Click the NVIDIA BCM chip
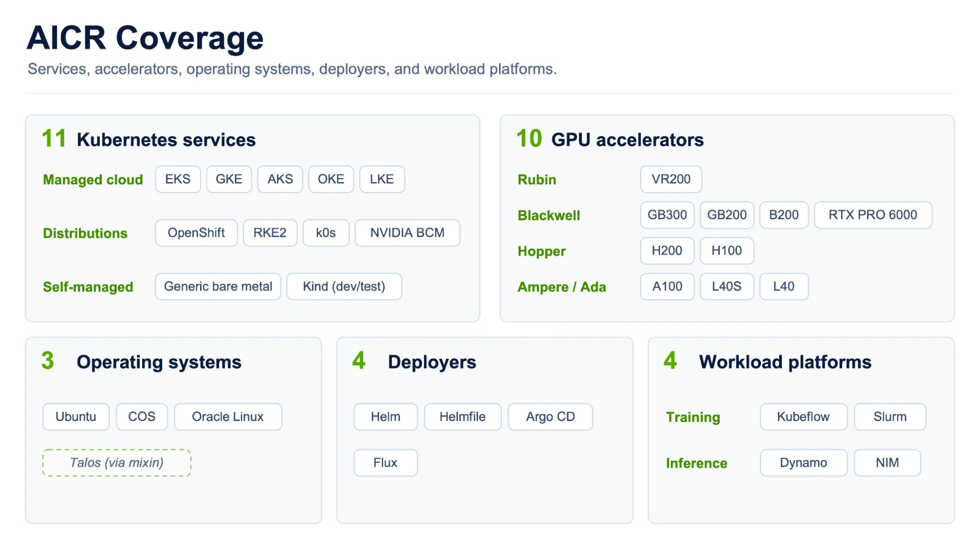 [407, 233]
